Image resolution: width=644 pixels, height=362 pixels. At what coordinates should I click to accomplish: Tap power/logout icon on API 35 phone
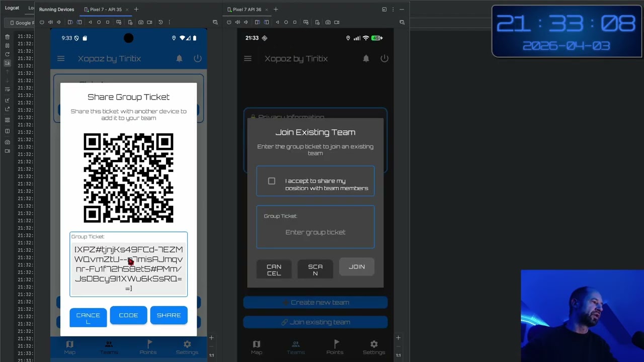tap(198, 59)
